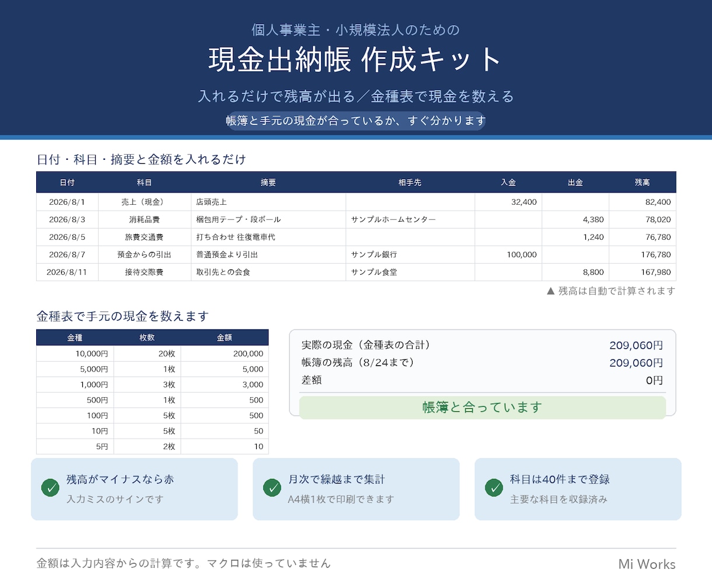Select the 金種 column header
This screenshot has width=712, height=588.
75,338
